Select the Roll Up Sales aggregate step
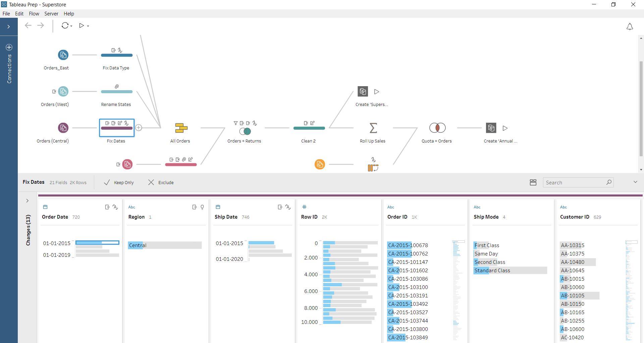Viewport: 644px width, 343px height. pos(373,128)
